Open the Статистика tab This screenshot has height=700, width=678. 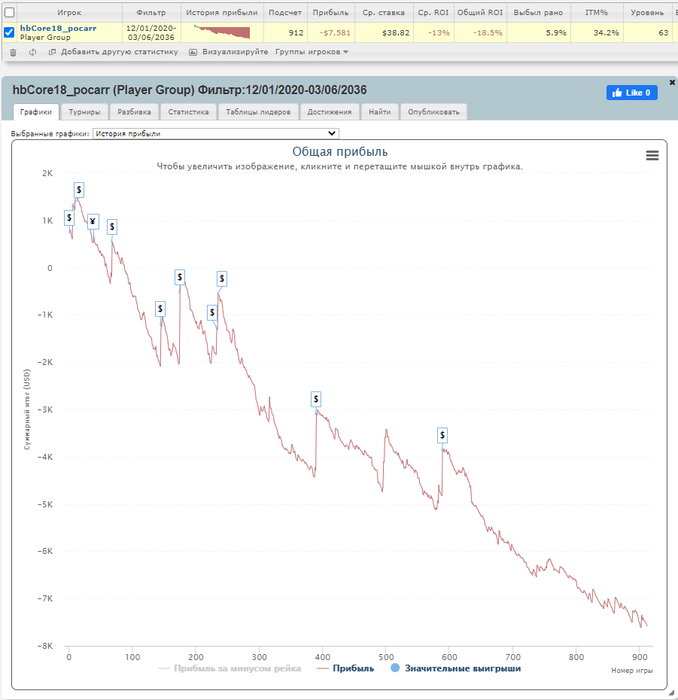click(x=188, y=112)
